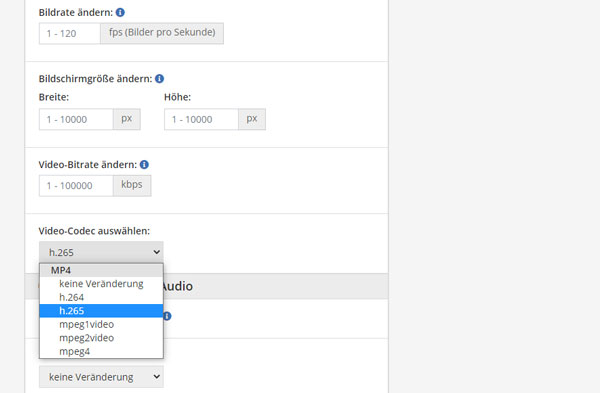Screen dimensions: 600x393
Task: Click the Höhe height input field
Action: pos(201,119)
